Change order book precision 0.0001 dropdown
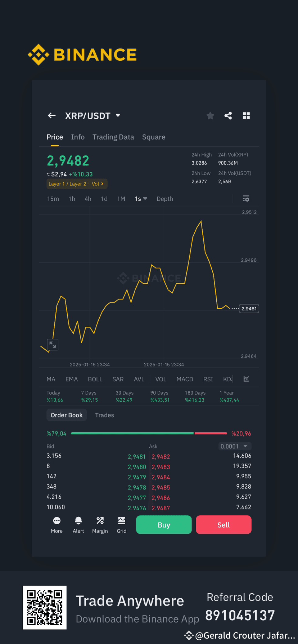 235,446
